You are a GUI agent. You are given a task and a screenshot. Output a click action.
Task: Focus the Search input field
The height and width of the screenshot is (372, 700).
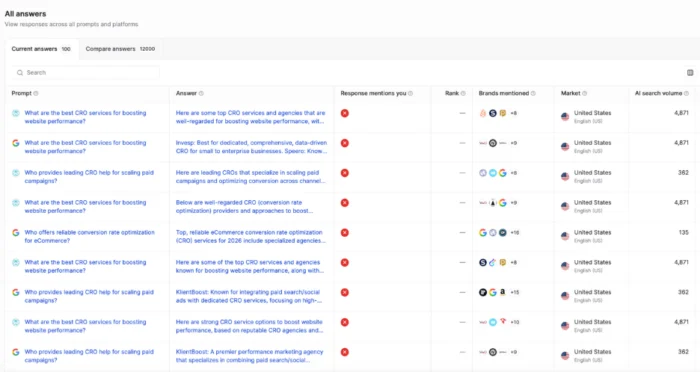[x=86, y=72]
